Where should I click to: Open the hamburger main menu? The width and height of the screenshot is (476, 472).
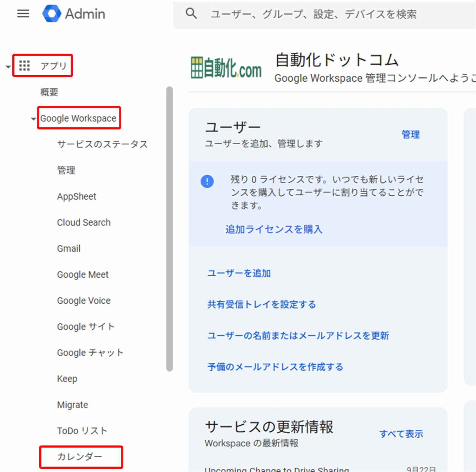pos(23,14)
